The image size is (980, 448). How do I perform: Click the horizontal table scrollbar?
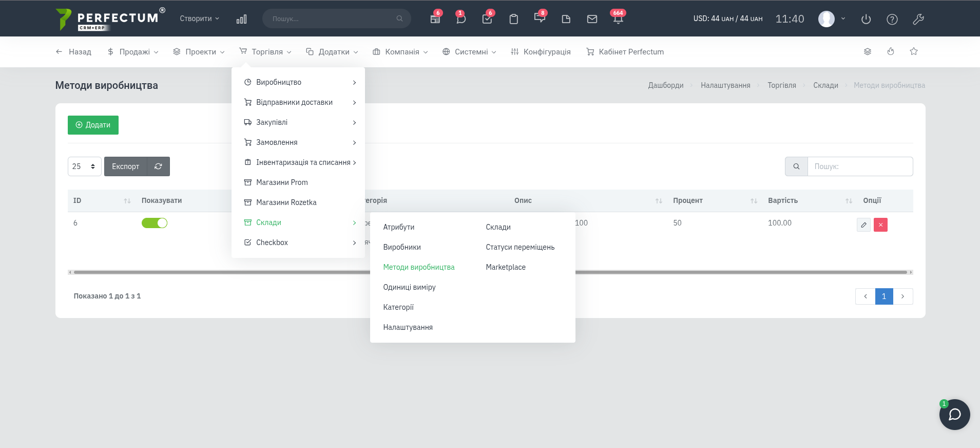click(x=490, y=272)
